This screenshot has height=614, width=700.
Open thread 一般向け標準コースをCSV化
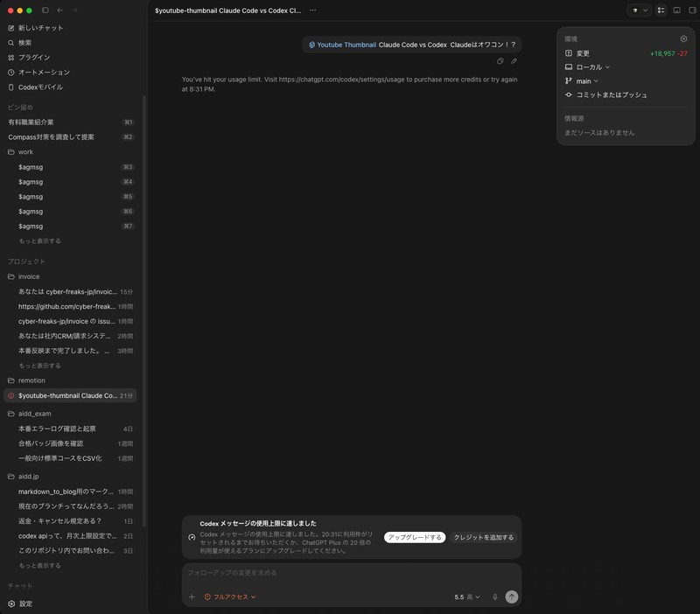(72, 457)
